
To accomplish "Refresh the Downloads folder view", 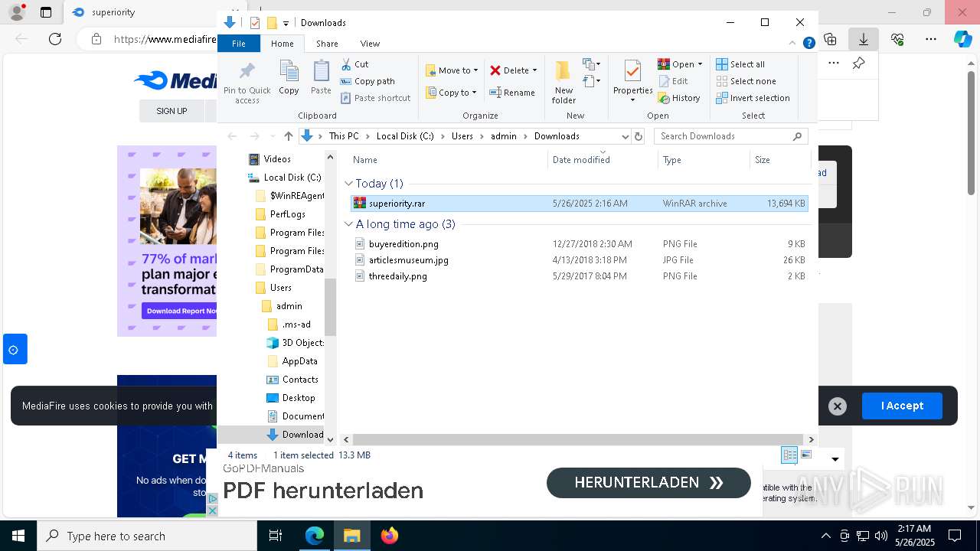I will (639, 136).
